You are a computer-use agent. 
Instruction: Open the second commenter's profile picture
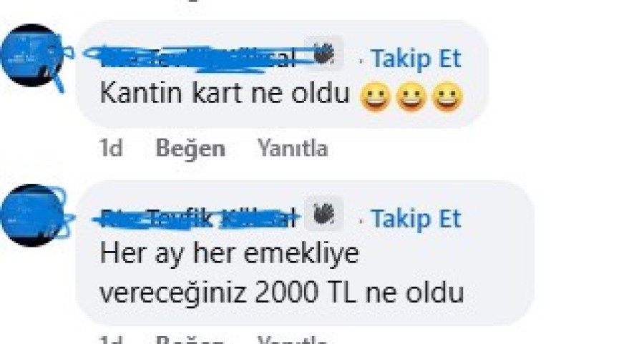[x=33, y=215]
